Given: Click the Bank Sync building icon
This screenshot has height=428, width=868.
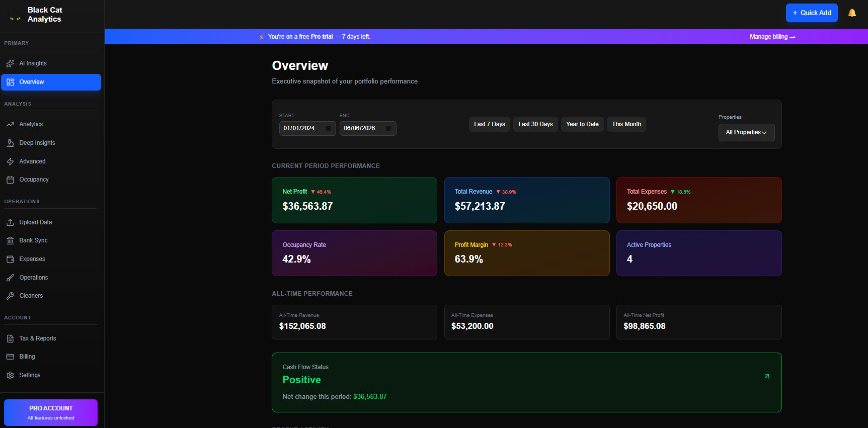Looking at the screenshot, I should coord(10,240).
